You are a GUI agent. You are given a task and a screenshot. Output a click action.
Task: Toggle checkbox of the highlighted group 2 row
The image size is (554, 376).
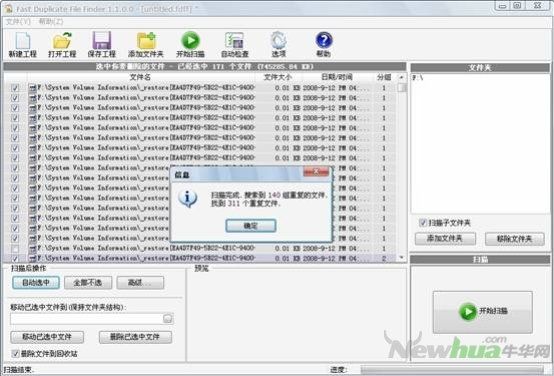15,259
